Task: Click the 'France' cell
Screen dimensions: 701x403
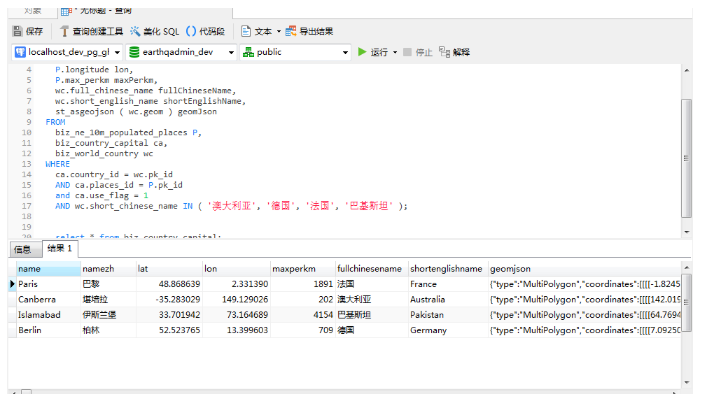Action: click(x=448, y=284)
